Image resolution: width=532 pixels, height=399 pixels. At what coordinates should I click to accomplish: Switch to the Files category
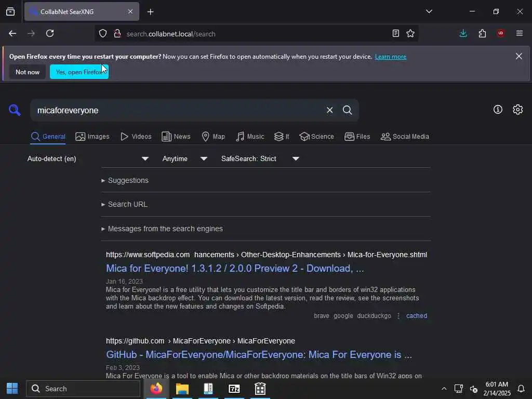pos(357,137)
